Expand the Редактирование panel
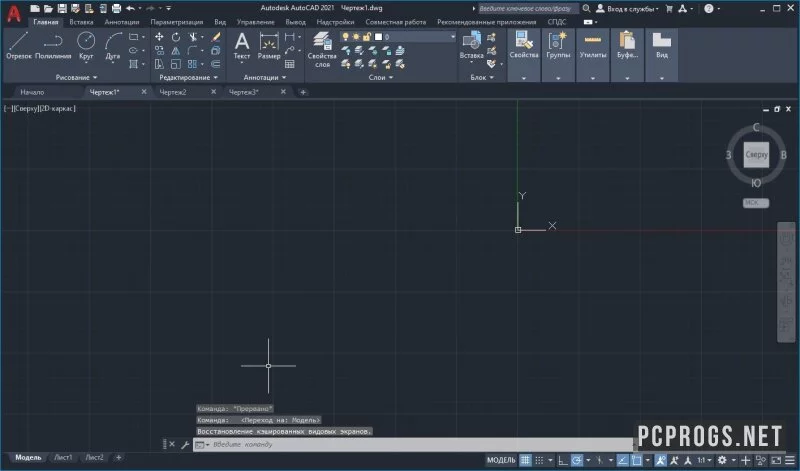Viewport: 800px width, 471px height. pos(188,77)
